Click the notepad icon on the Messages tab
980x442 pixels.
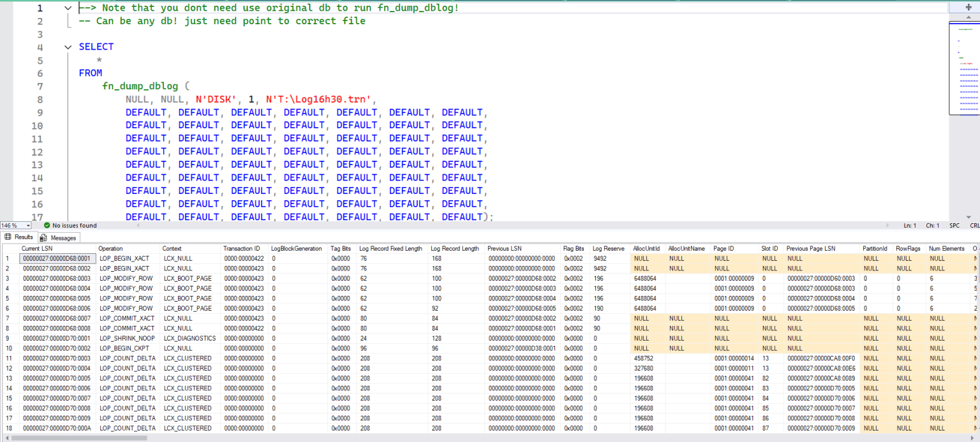[x=42, y=237]
